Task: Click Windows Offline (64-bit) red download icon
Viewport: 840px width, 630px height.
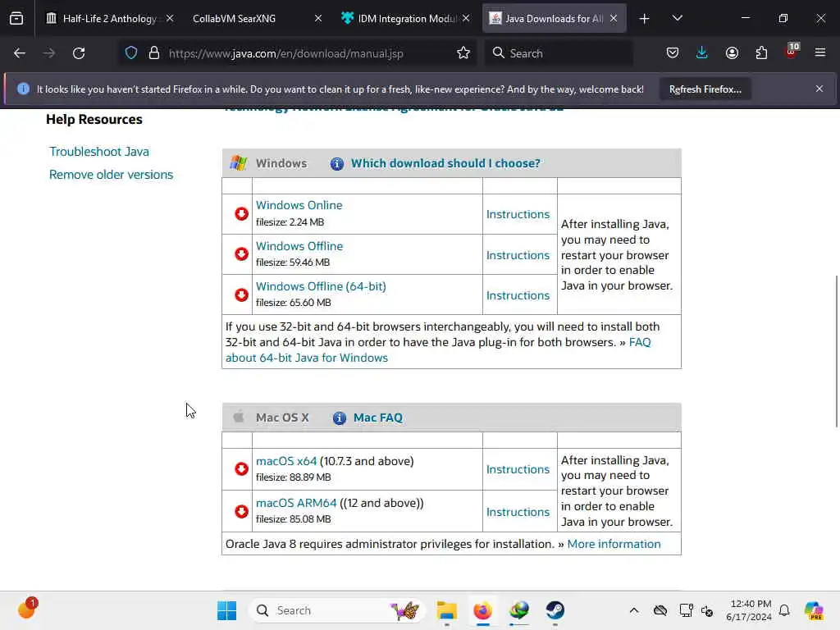Action: 241,294
